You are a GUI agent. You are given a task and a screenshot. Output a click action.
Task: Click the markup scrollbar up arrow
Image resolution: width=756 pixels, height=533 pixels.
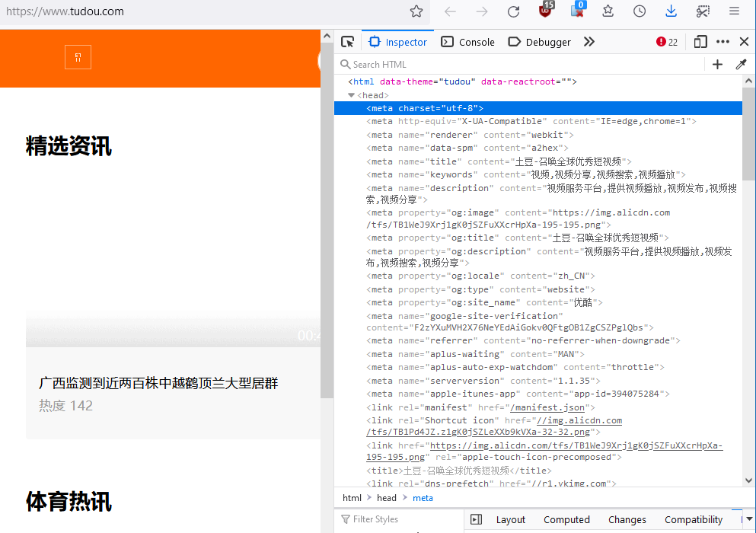point(749,81)
